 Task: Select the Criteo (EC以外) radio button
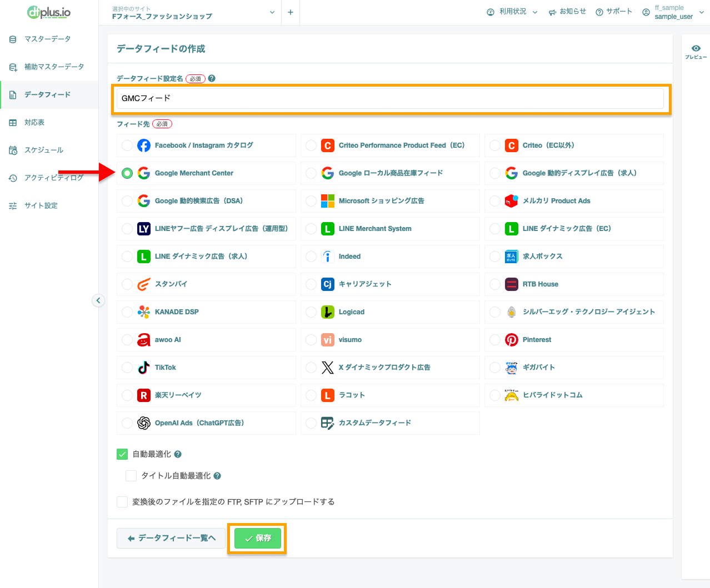coord(495,145)
